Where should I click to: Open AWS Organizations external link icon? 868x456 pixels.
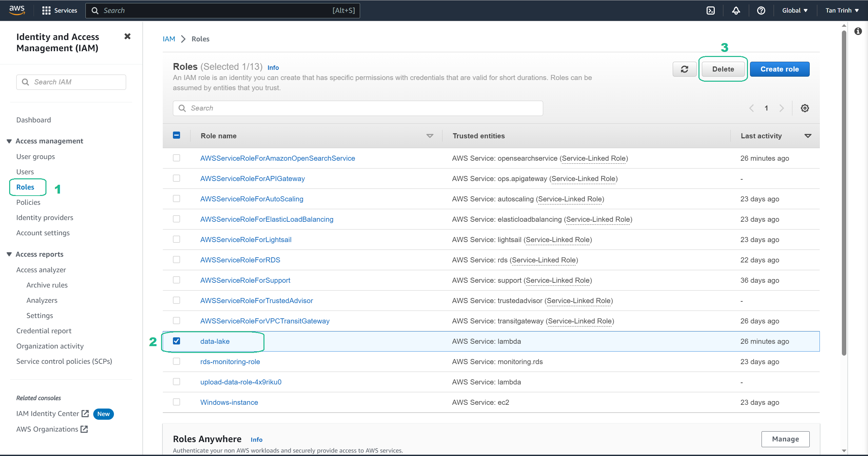tap(84, 429)
